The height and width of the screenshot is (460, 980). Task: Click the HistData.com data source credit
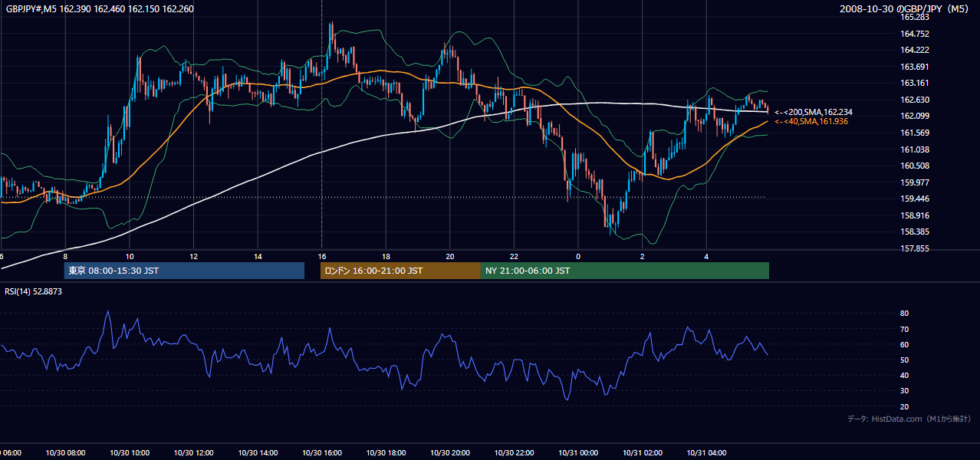(909, 419)
